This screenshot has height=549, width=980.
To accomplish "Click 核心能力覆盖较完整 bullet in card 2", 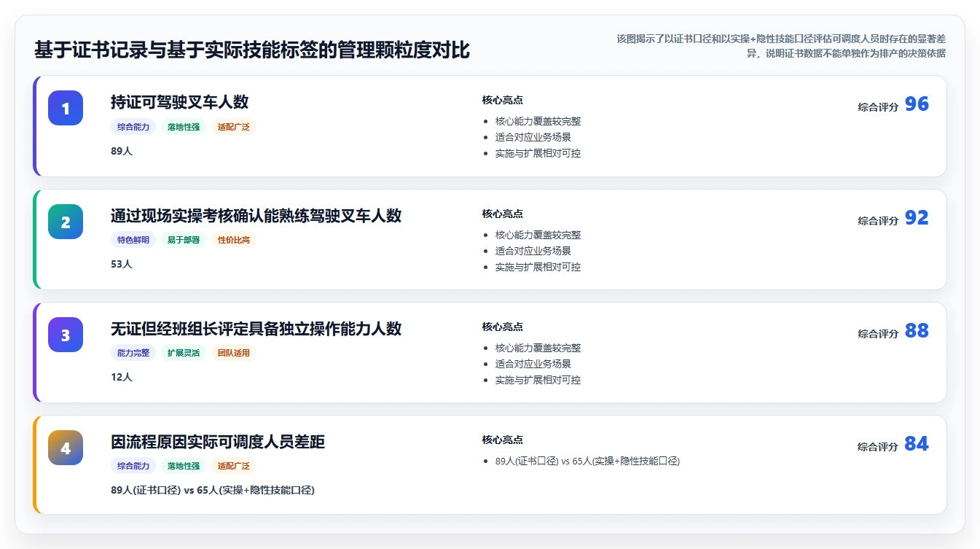I will pyautogui.click(x=538, y=235).
